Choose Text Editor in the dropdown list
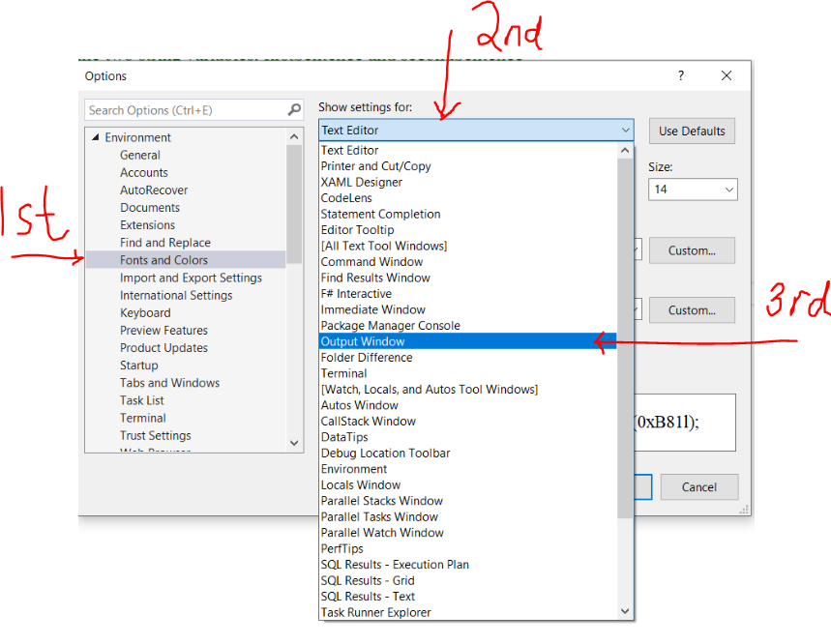 (468, 151)
